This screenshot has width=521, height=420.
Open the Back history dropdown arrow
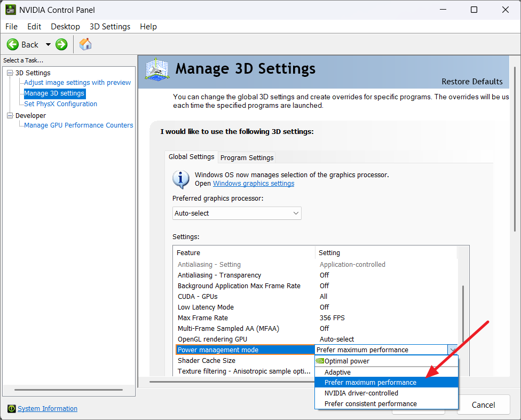click(48, 44)
